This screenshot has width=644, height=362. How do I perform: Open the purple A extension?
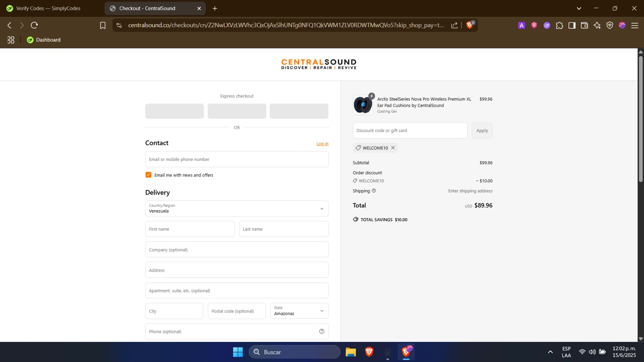click(522, 25)
